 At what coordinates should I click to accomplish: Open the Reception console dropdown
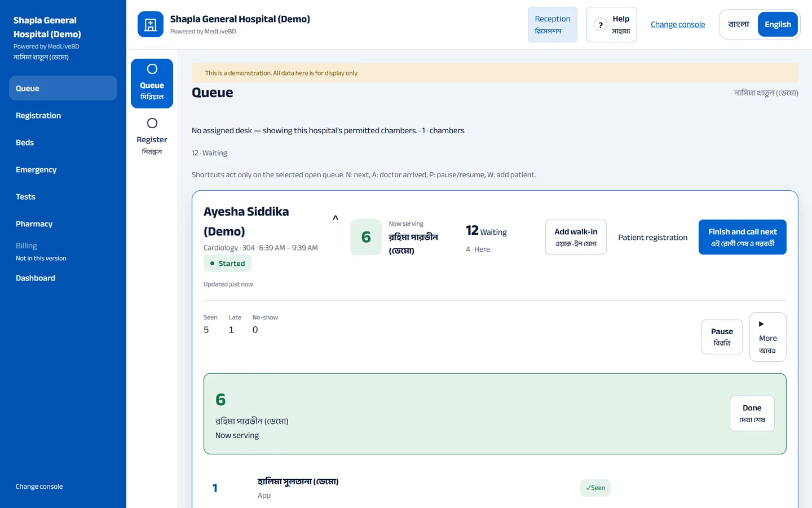click(553, 24)
